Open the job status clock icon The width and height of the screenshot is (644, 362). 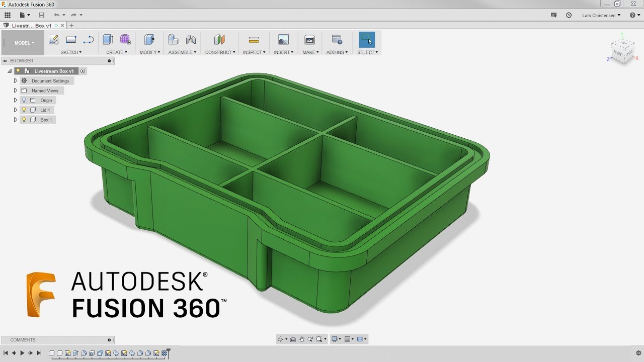(569, 15)
